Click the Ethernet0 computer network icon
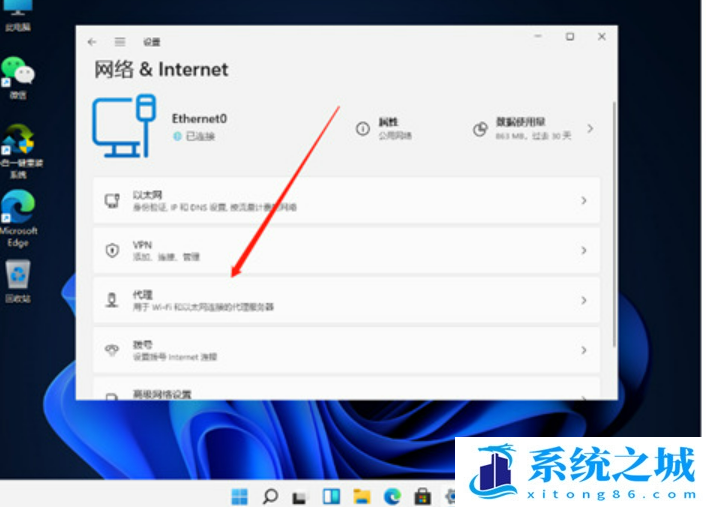Image resolution: width=715 pixels, height=507 pixels. [124, 125]
